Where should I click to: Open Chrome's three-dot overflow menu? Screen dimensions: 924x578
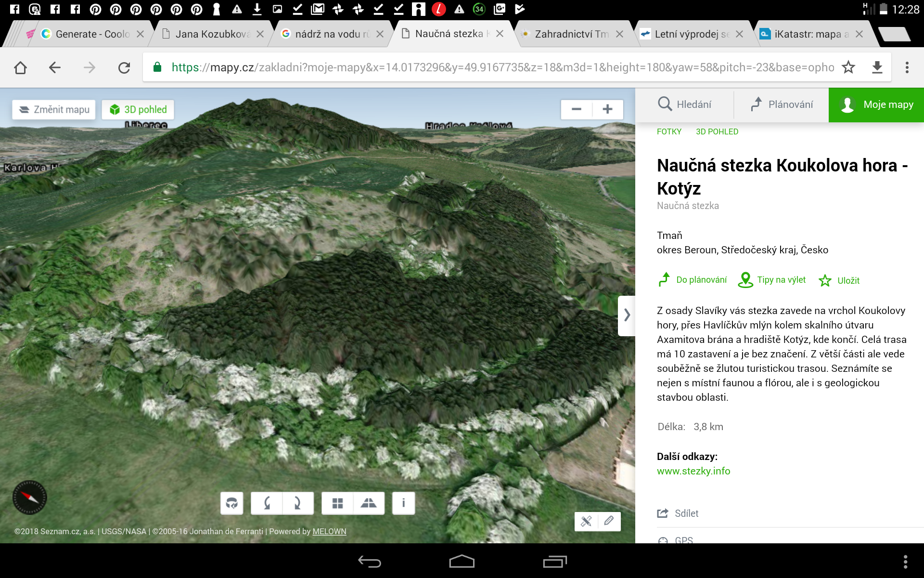click(x=907, y=67)
